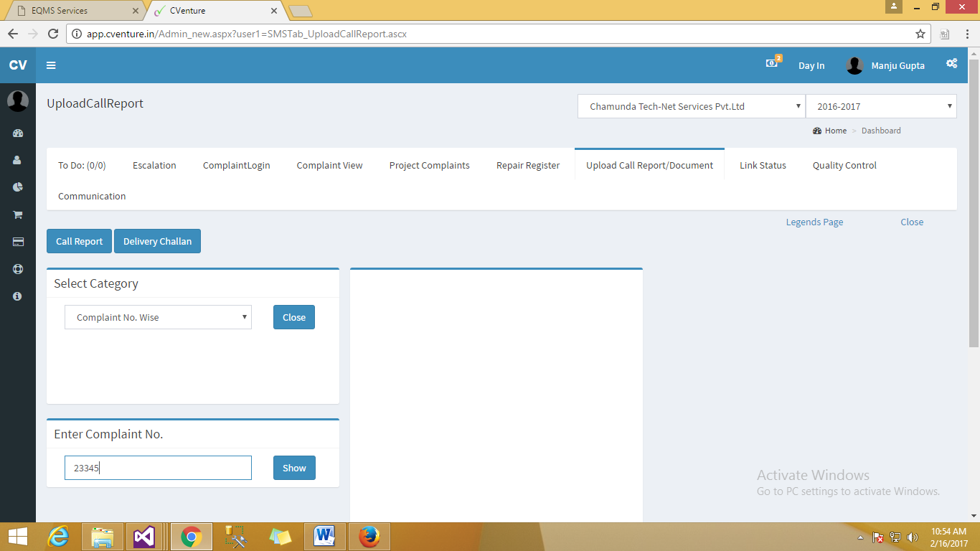Click Close button in Select Category panel
This screenshot has height=551, width=980.
[x=294, y=317]
